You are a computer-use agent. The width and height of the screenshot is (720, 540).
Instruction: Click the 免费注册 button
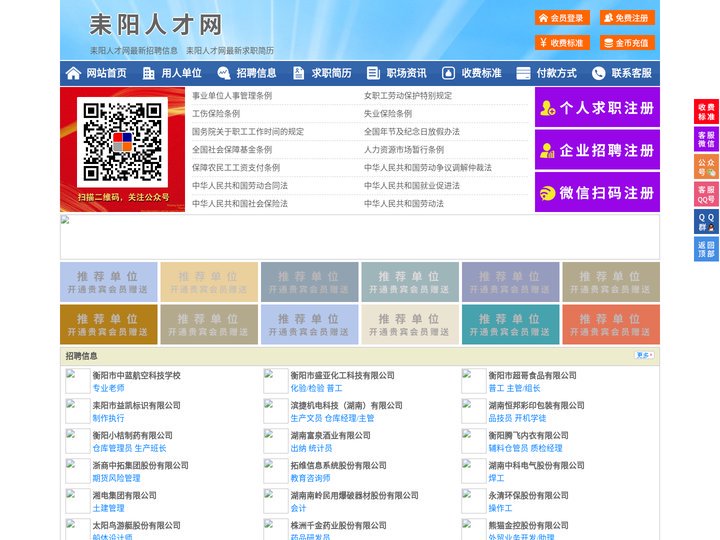click(x=627, y=18)
